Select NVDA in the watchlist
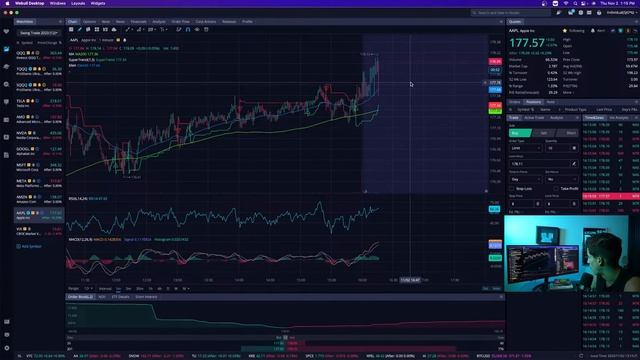Viewport: 640px width, 360px height. [x=39, y=135]
